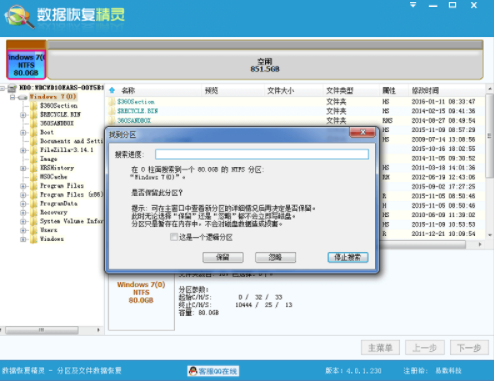Collapse the Windows 7(0) partition node
The width and height of the screenshot is (494, 381).
[x=13, y=97]
